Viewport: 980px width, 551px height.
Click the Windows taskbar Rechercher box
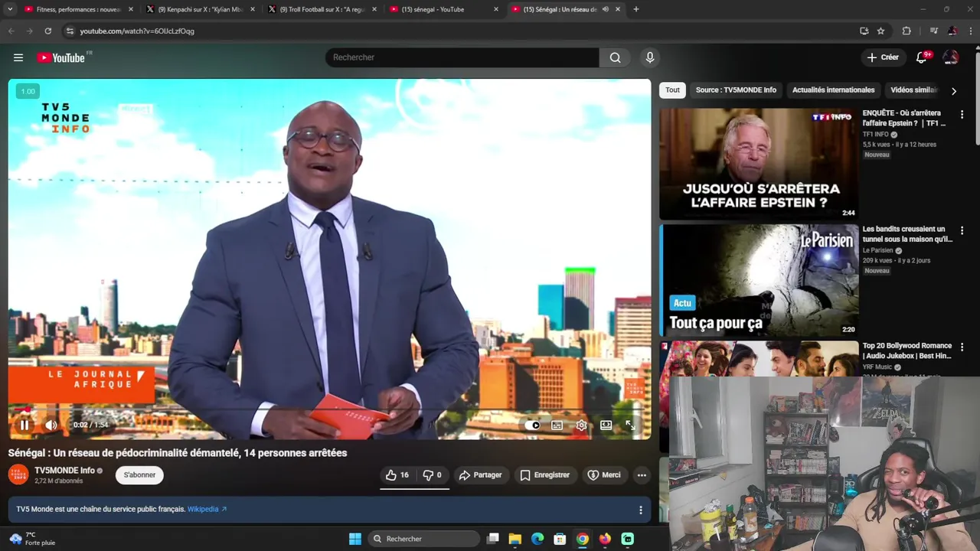point(424,539)
